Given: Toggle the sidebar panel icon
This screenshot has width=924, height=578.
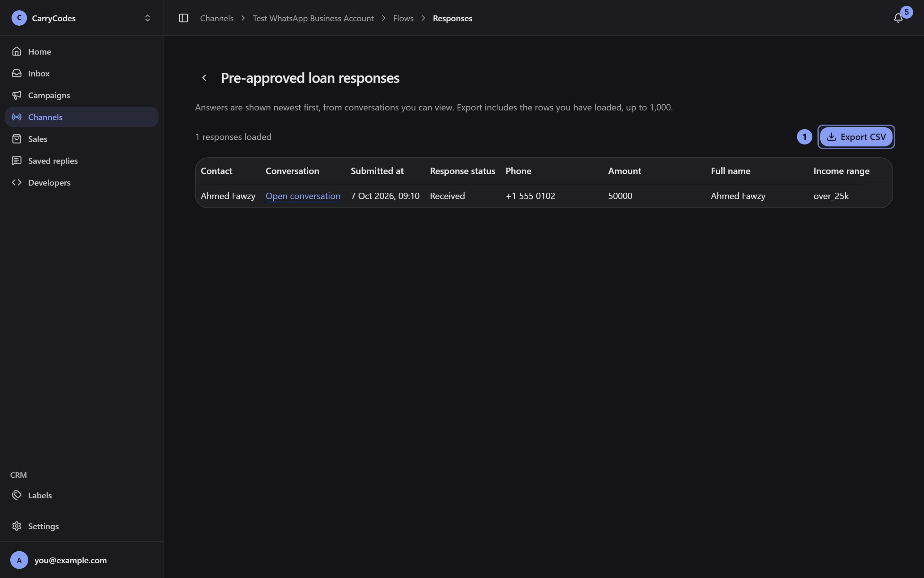Looking at the screenshot, I should click(x=183, y=18).
